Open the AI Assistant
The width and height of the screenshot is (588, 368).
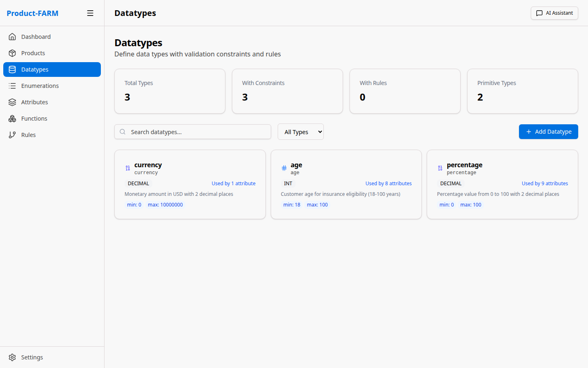[x=554, y=13]
